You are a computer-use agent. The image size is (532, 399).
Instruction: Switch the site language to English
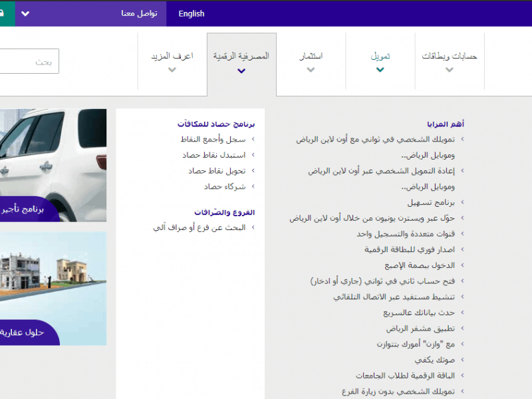tap(192, 14)
